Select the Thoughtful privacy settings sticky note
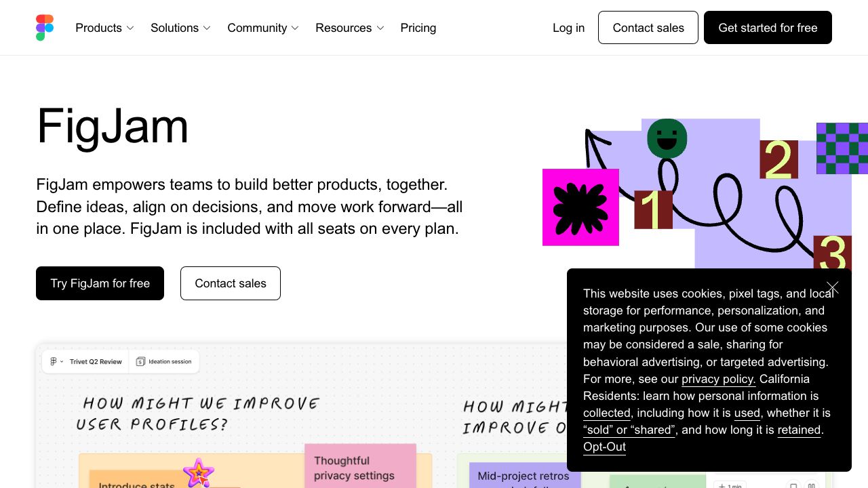 click(360, 466)
